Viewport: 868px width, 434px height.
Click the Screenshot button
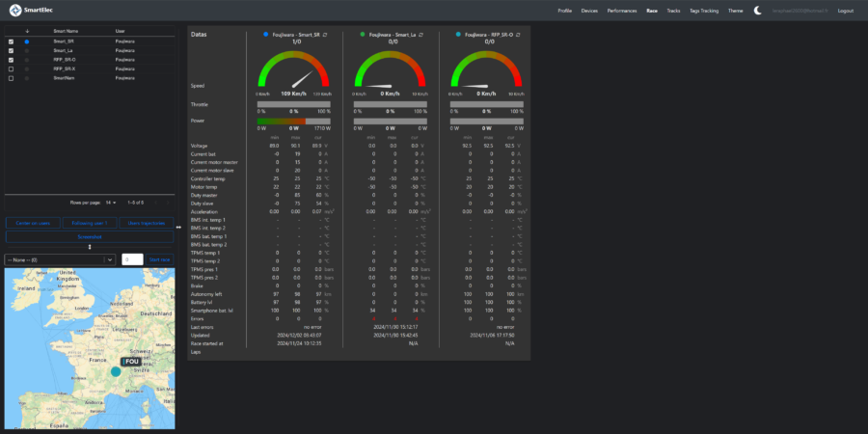[x=90, y=236]
